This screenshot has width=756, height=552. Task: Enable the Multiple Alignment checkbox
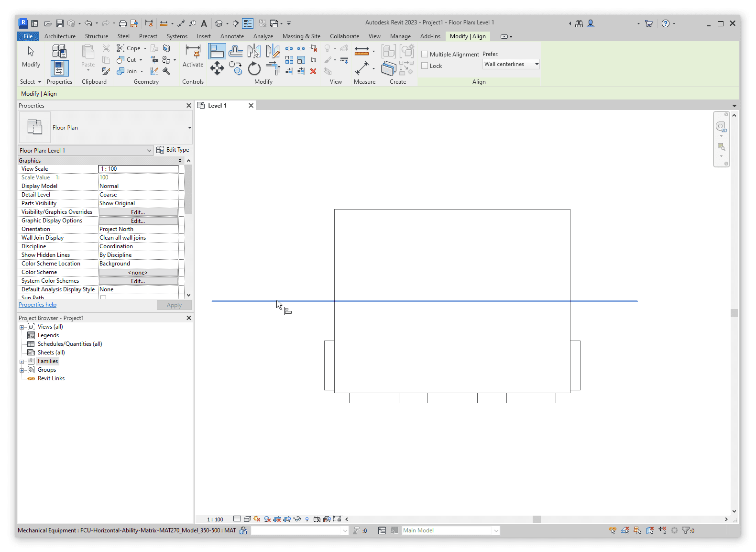coord(425,54)
